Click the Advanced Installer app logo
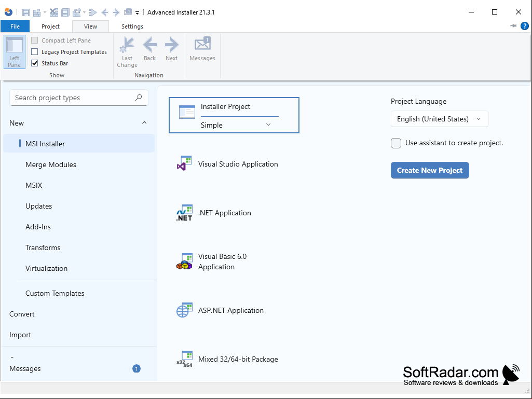Screen dimensions: 532x399 (8, 12)
